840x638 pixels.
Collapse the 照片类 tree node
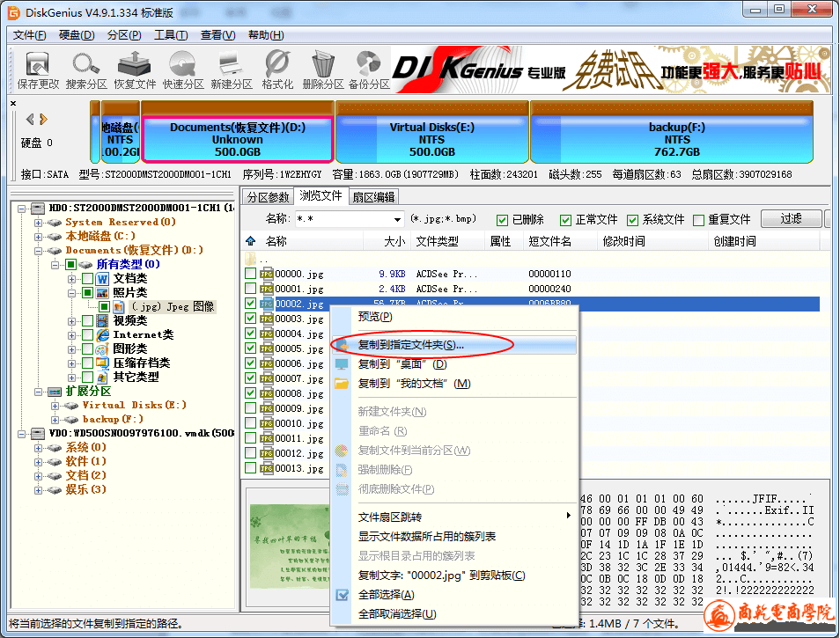pos(72,293)
